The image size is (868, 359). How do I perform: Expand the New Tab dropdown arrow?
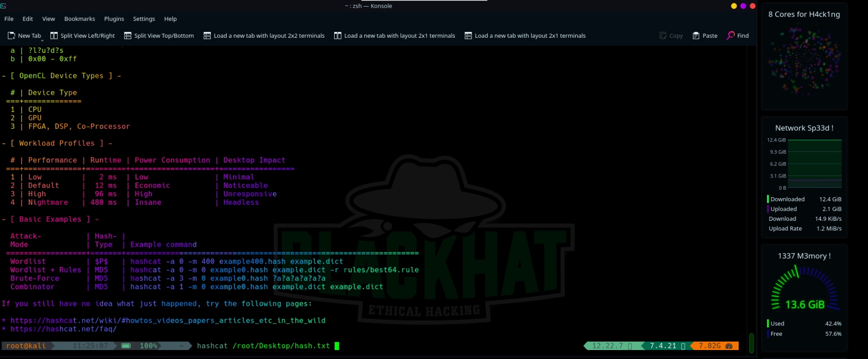click(42, 41)
